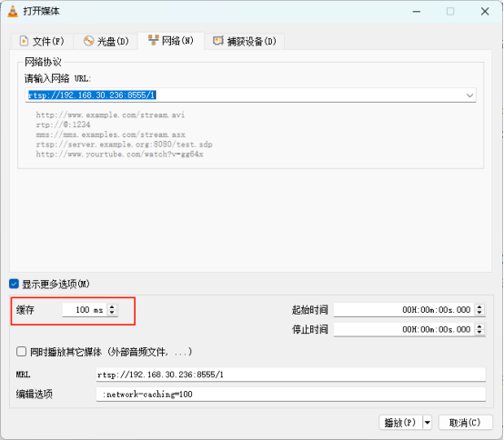Enable 同时播放其它媒体 checkbox

[x=22, y=351]
